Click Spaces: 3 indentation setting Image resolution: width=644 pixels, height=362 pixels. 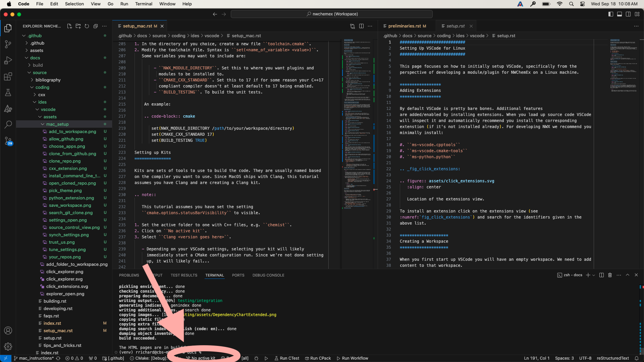pyautogui.click(x=564, y=358)
